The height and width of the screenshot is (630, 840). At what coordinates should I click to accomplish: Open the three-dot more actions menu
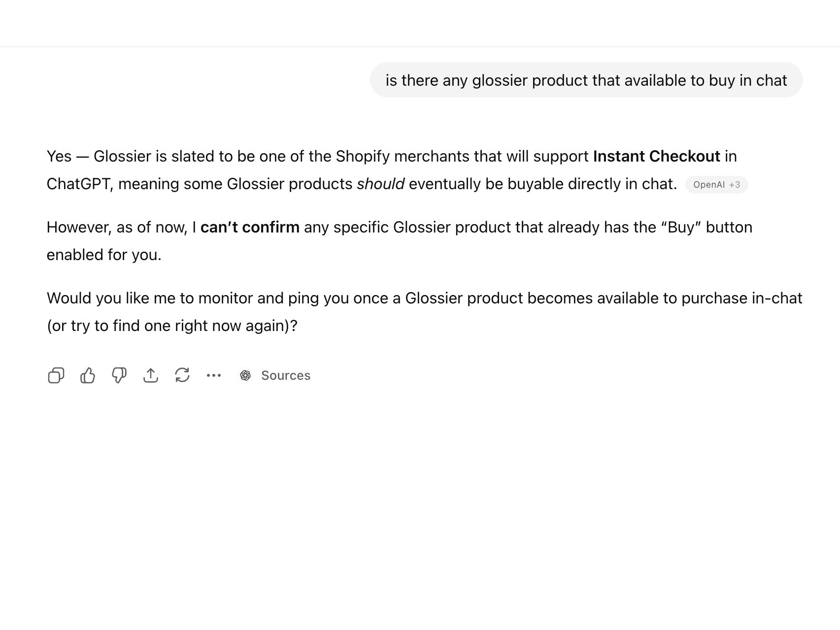click(x=214, y=375)
